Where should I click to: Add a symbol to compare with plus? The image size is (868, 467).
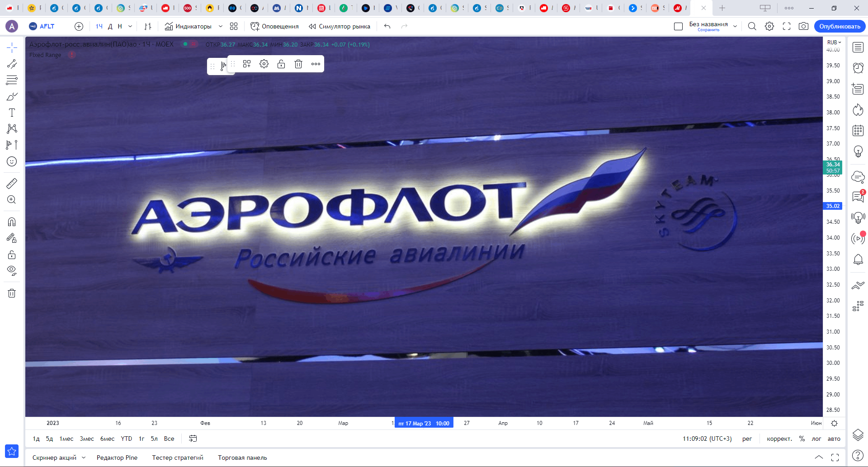79,26
